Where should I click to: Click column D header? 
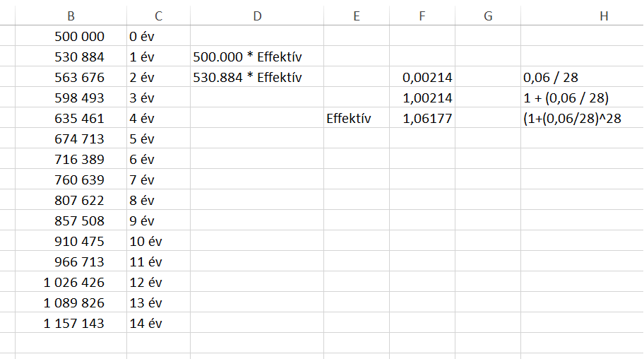coord(257,16)
